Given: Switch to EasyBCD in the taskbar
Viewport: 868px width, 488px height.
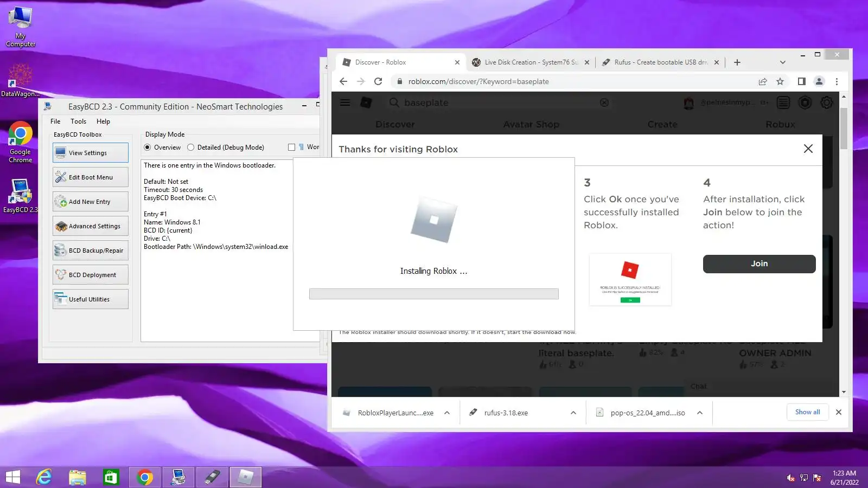Looking at the screenshot, I should [x=178, y=477].
